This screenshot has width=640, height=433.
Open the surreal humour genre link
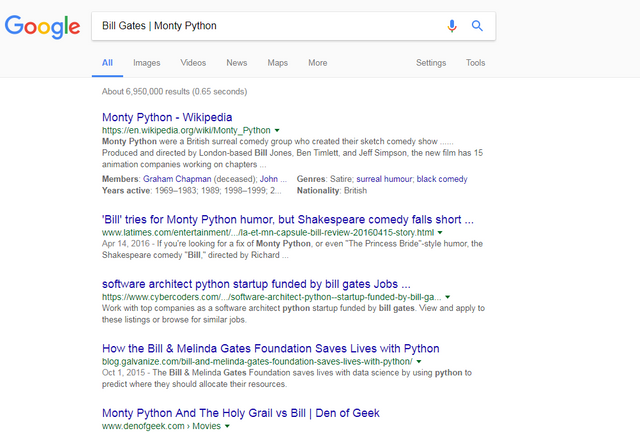coord(384,179)
